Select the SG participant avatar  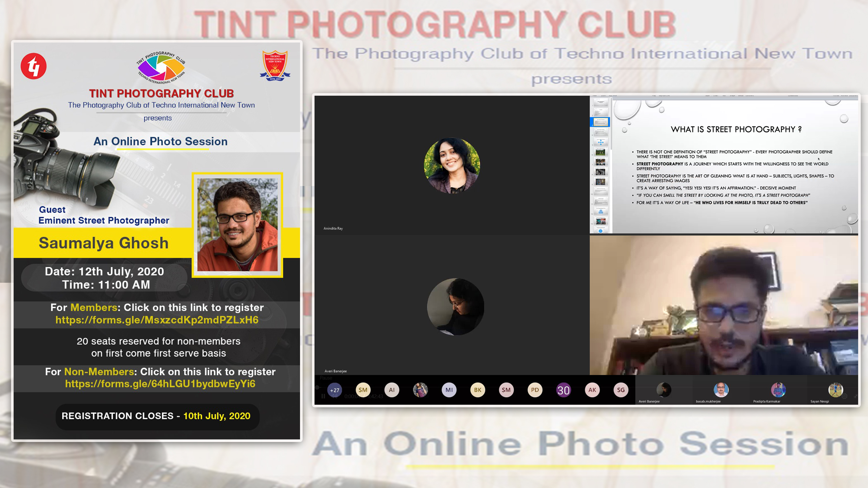621,390
